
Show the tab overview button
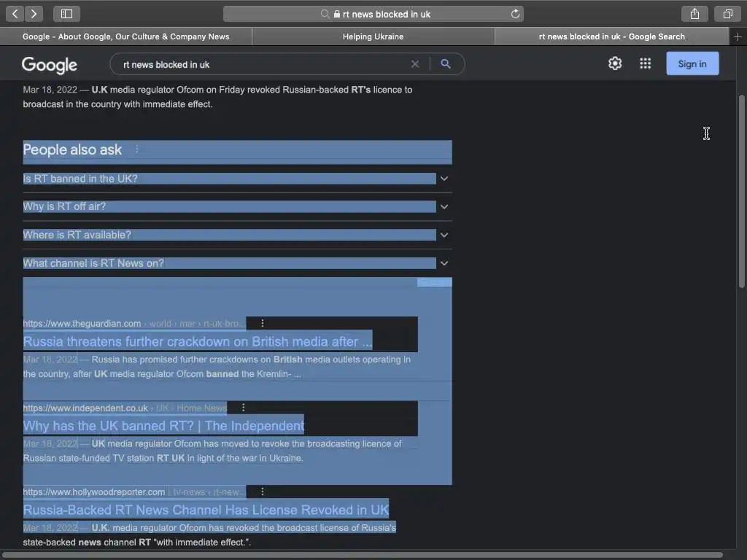[727, 14]
